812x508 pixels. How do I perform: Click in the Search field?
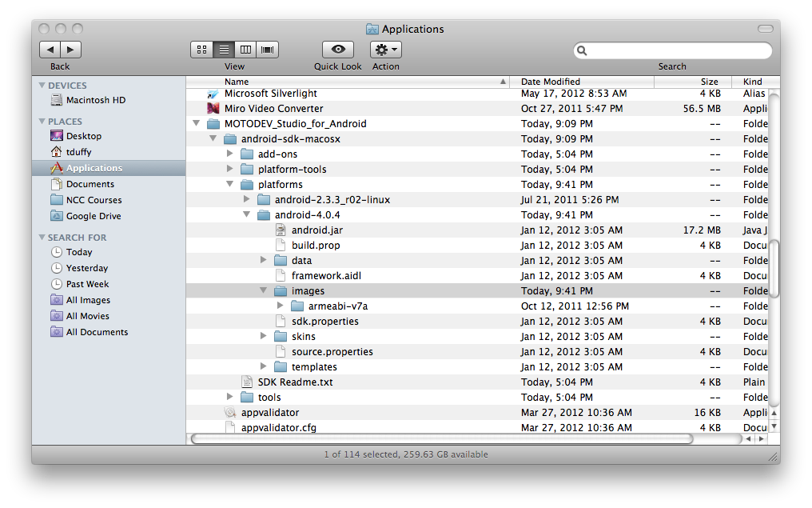click(673, 50)
